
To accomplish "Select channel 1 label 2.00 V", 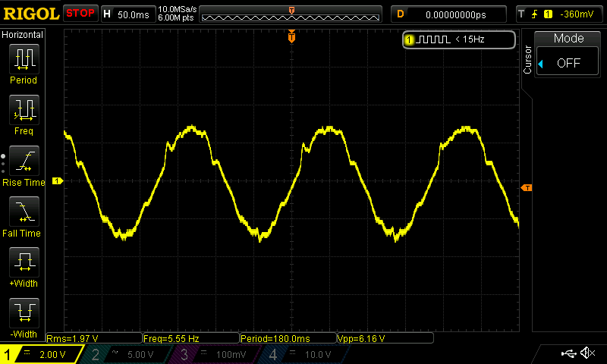I will (41, 354).
